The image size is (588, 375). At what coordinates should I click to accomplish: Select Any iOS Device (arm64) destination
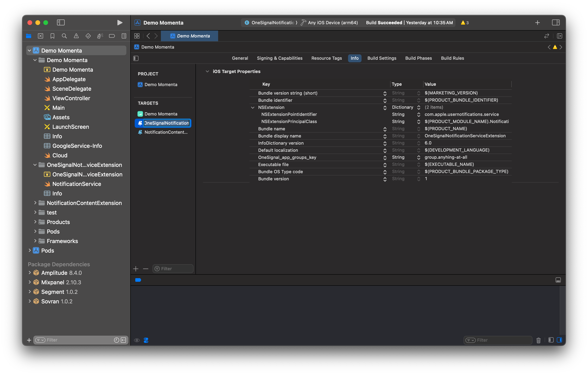tap(330, 23)
